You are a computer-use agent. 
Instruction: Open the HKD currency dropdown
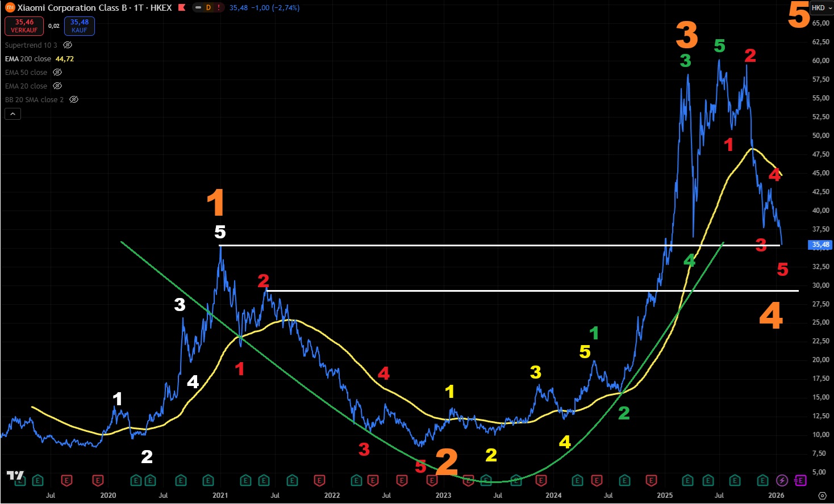(821, 8)
